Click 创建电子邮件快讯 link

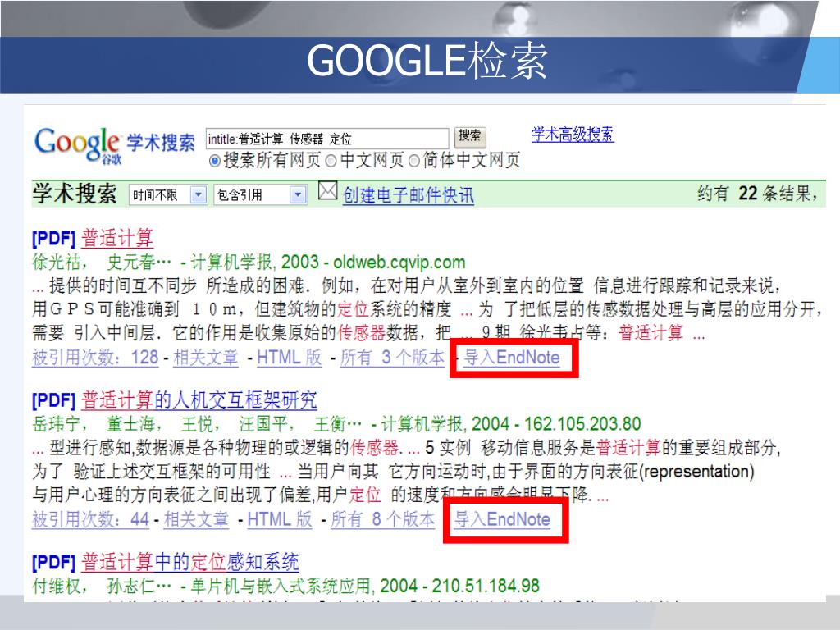click(409, 195)
